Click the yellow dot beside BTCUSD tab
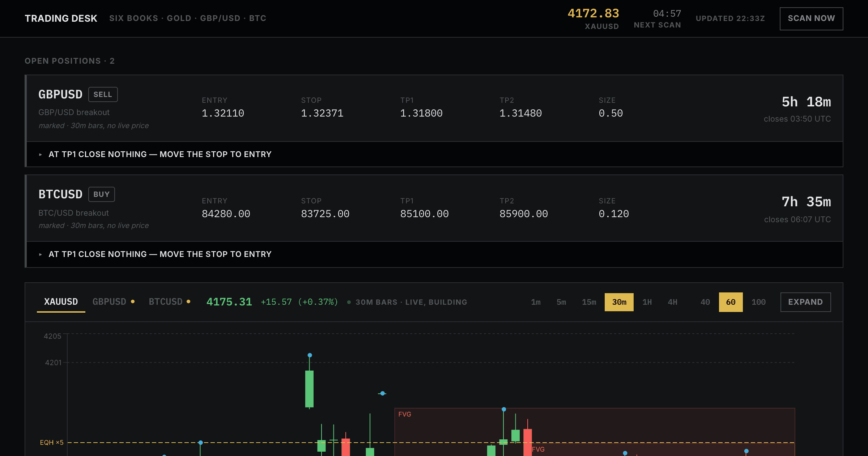The height and width of the screenshot is (456, 868). 188,301
